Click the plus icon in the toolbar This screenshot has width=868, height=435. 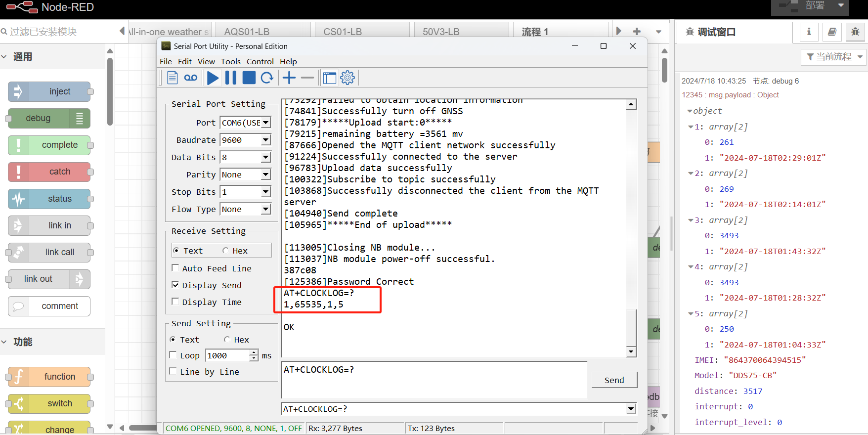point(289,78)
